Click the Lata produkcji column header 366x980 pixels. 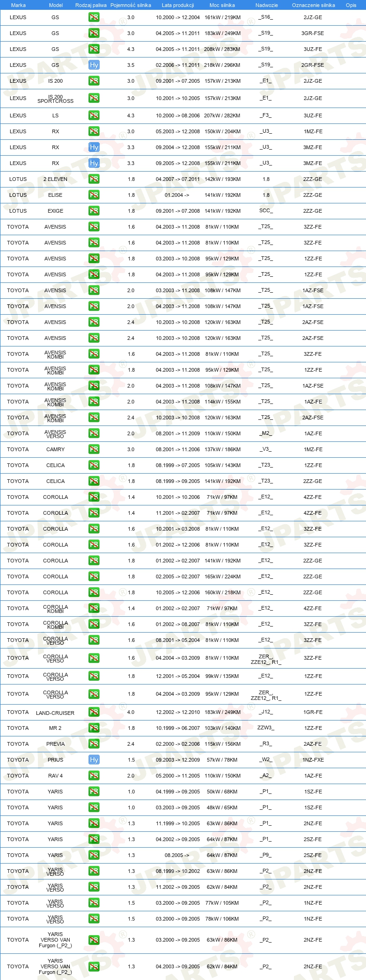tap(178, 5)
